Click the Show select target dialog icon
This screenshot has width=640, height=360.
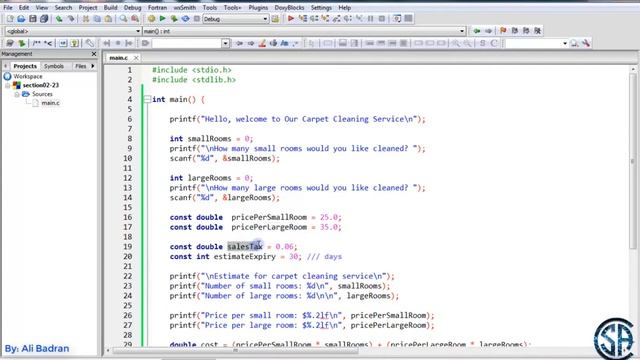(276, 19)
